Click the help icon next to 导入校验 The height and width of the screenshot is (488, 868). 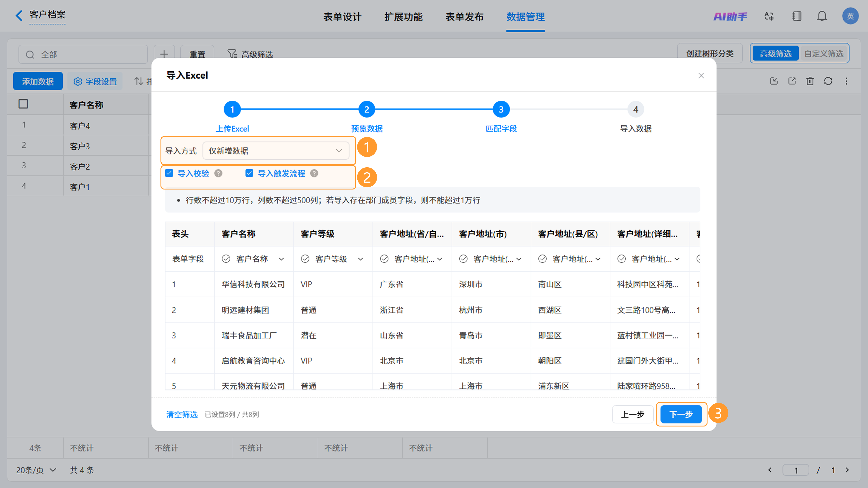pyautogui.click(x=218, y=173)
